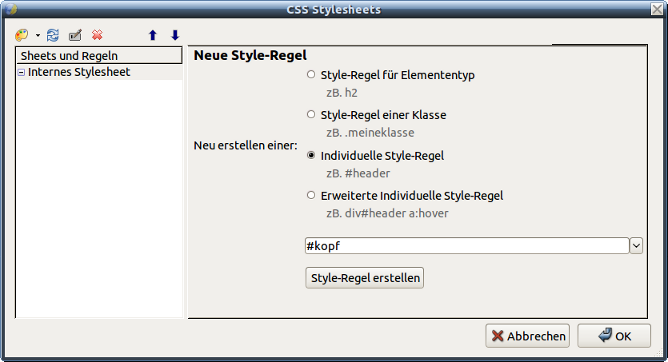Click the red delete rule icon
668x362 pixels.
[97, 35]
